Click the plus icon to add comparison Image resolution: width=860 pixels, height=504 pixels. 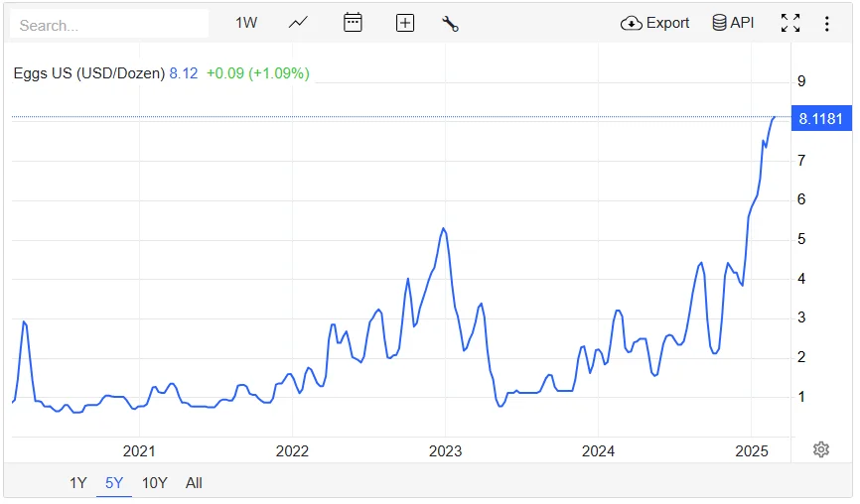405,23
